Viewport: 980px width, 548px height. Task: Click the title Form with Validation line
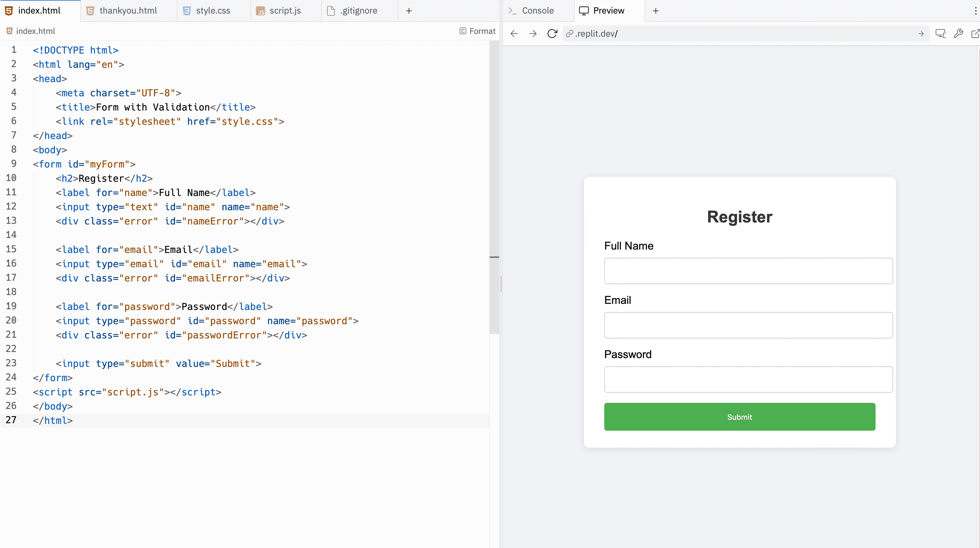[155, 107]
